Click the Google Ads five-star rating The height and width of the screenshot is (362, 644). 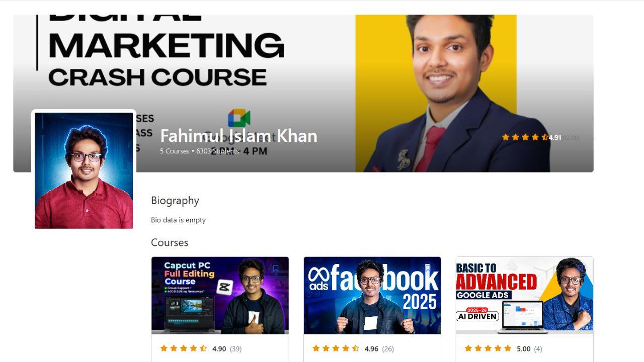coord(488,348)
